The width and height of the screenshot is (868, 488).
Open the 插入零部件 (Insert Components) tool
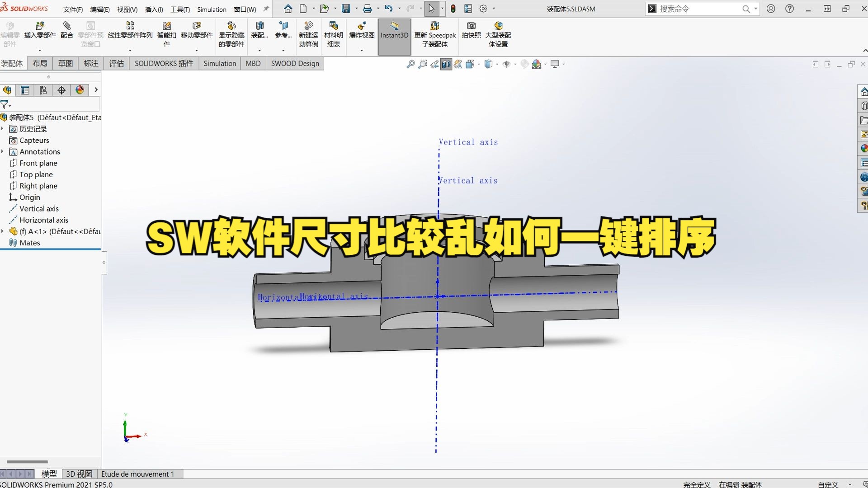tap(40, 32)
